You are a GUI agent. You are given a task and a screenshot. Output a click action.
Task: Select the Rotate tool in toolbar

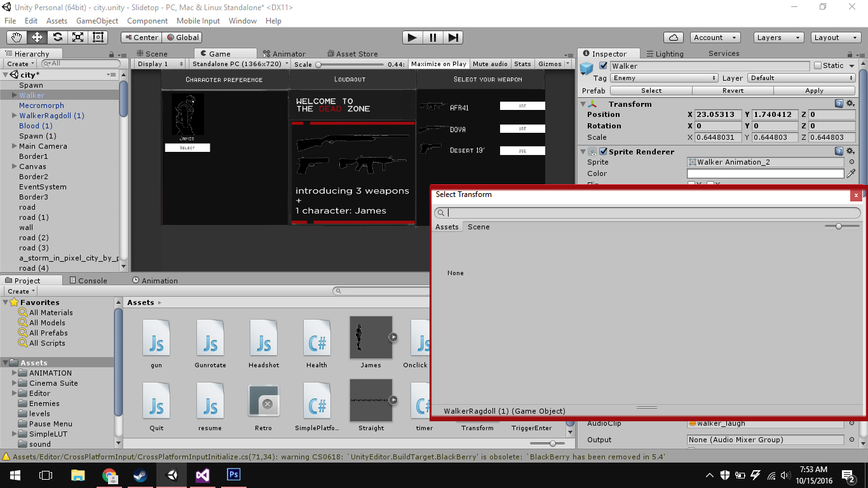pyautogui.click(x=58, y=37)
